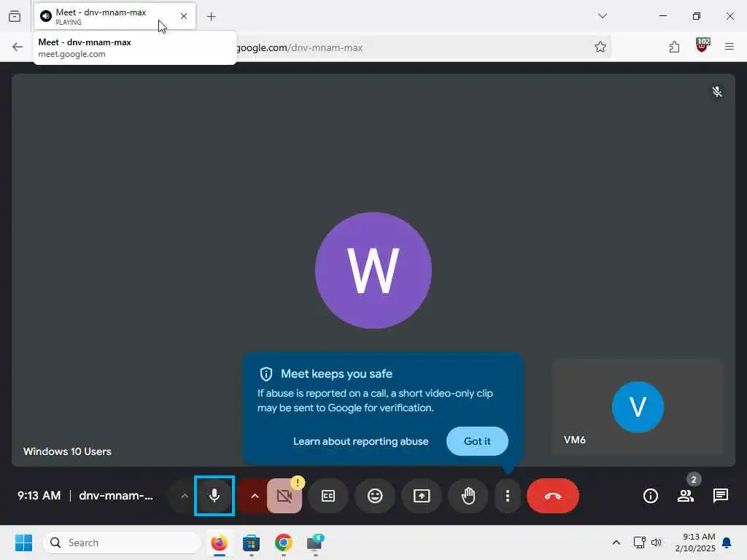Image resolution: width=747 pixels, height=560 pixels.
Task: Open clock showing 9:13 AM 2/10/2025
Action: coord(695,542)
